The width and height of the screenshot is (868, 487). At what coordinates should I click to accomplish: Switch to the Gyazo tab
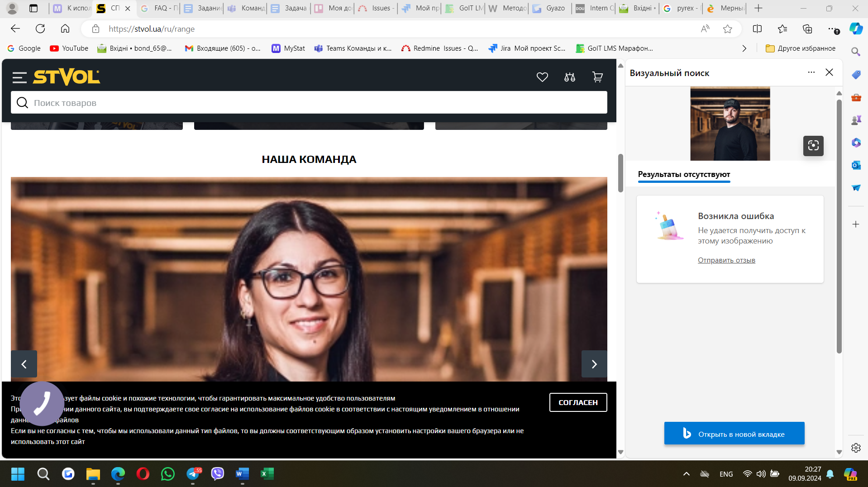[550, 8]
